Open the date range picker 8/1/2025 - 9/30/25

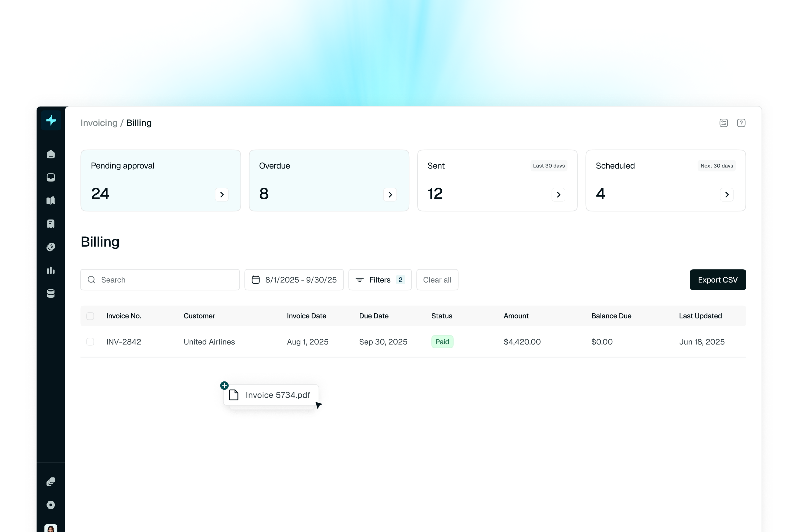[x=294, y=280]
